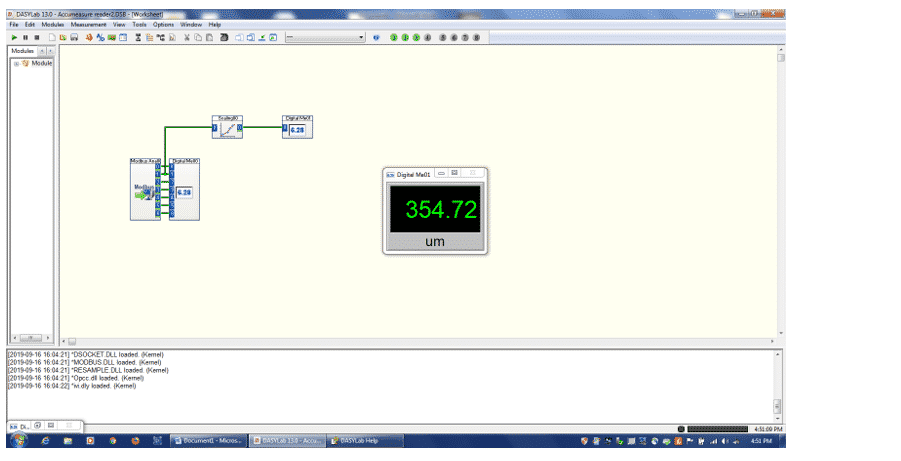This screenshot has width=901, height=461.
Task: Open the Options menu
Action: 163,24
